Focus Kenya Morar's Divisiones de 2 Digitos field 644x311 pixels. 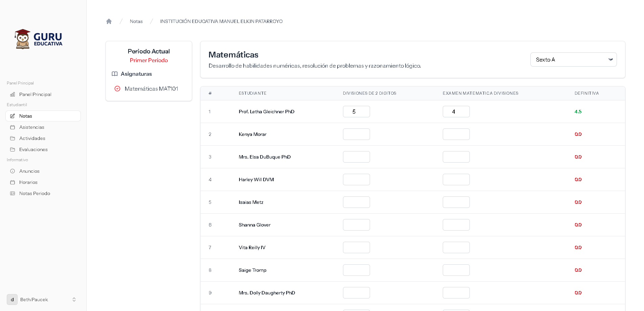tap(356, 134)
